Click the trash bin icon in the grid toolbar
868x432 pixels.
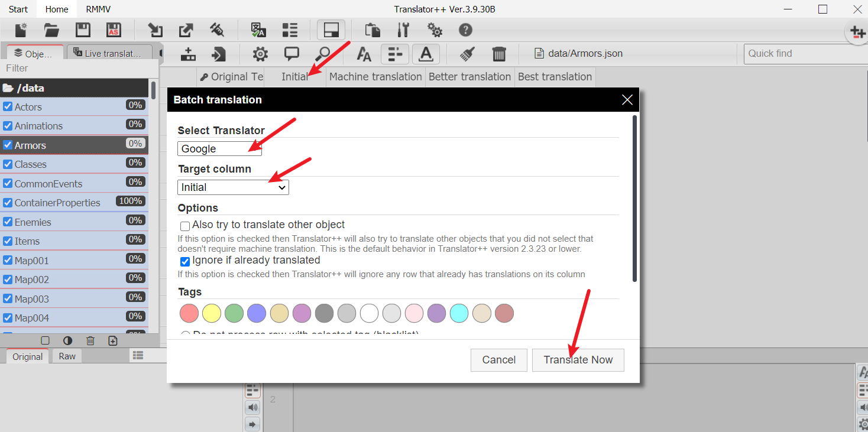tap(499, 54)
